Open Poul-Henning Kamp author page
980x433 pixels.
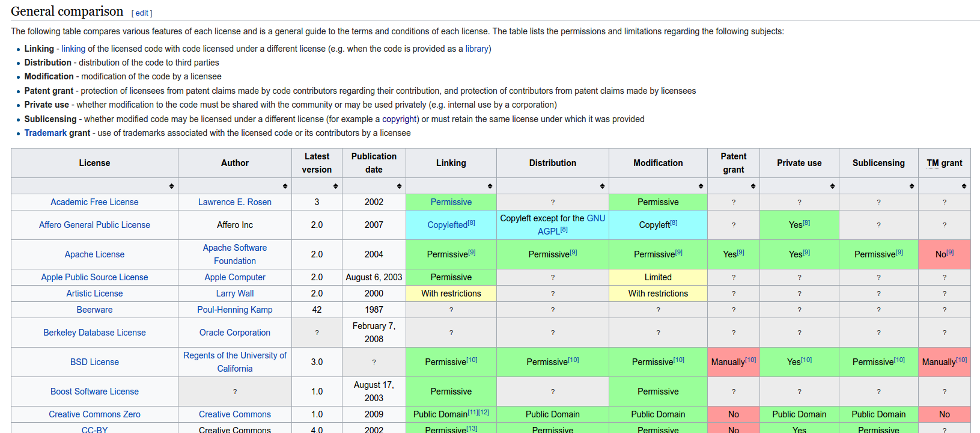[x=235, y=310]
